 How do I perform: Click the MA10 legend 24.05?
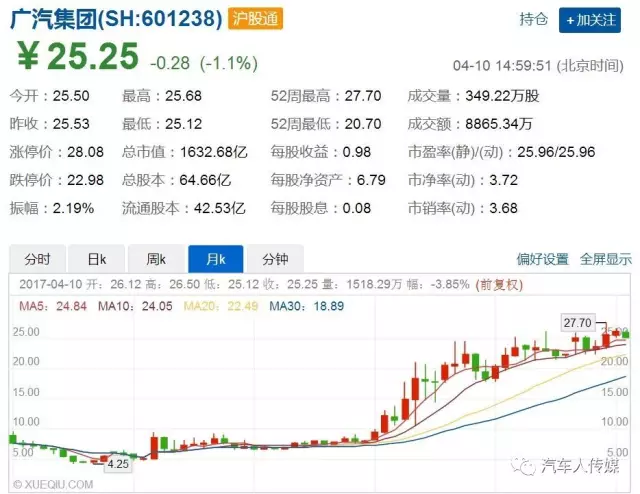[135, 306]
